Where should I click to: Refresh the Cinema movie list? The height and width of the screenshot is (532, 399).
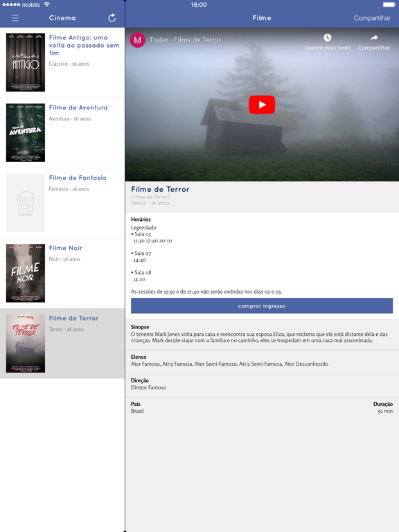(x=112, y=18)
